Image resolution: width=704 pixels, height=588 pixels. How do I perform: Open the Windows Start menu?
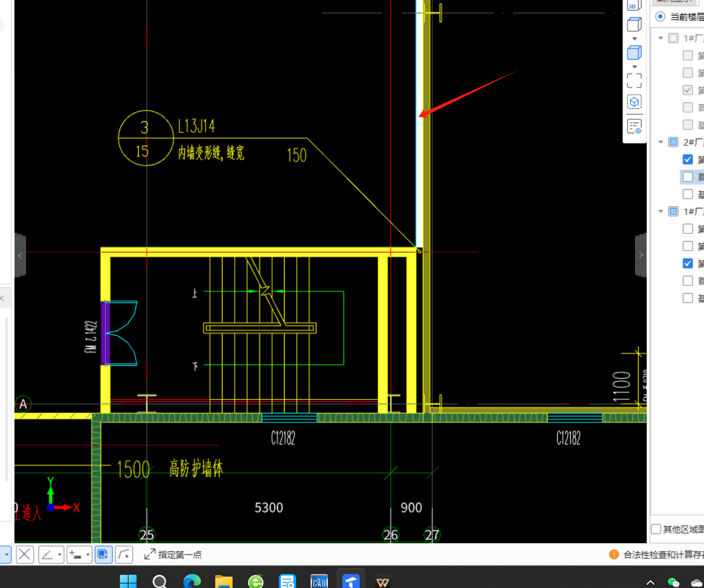point(128,581)
